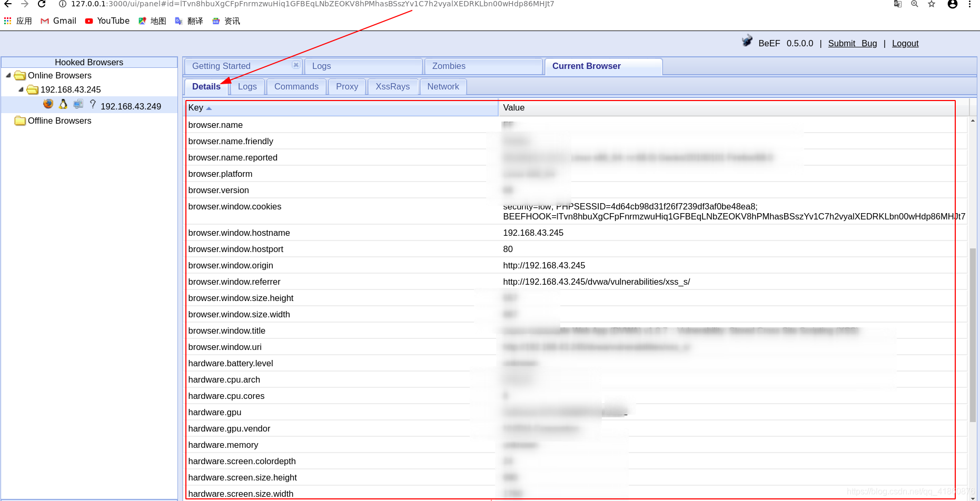Select the Offline Browsers folder
Viewport: 980px width, 501px height.
53,121
